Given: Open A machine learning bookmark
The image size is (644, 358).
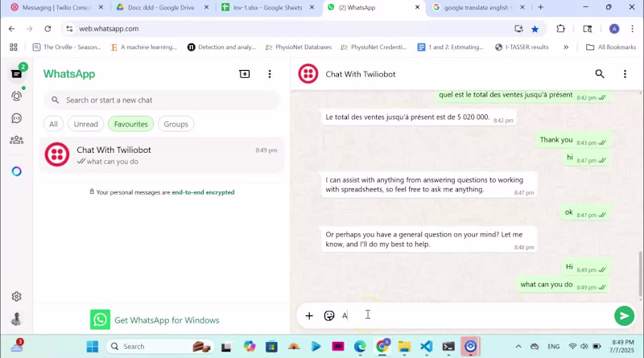Looking at the screenshot, I should coord(144,47).
